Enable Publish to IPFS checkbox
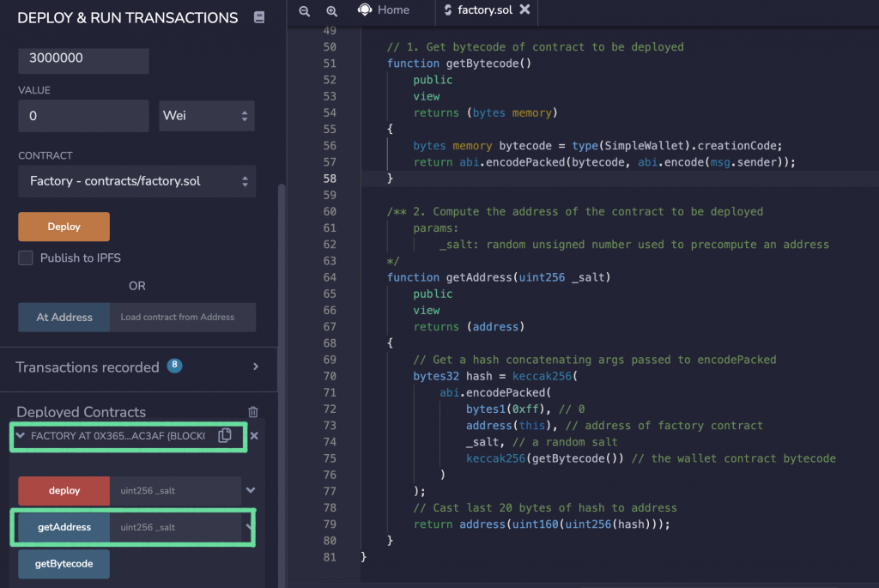 25,258
